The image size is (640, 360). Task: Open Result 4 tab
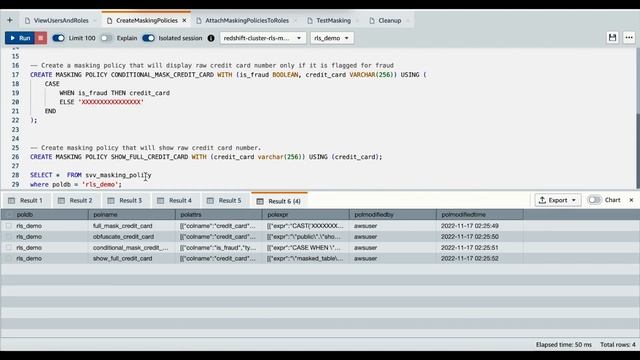[175, 200]
